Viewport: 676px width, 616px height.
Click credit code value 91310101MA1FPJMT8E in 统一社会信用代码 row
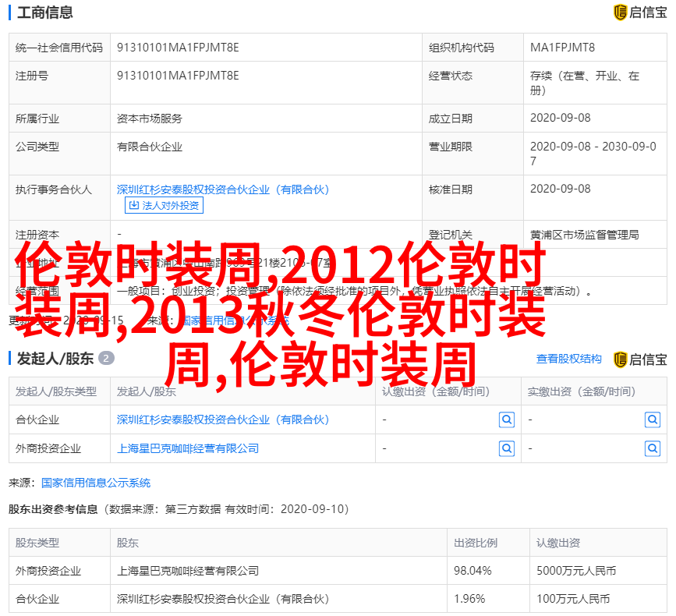178,48
